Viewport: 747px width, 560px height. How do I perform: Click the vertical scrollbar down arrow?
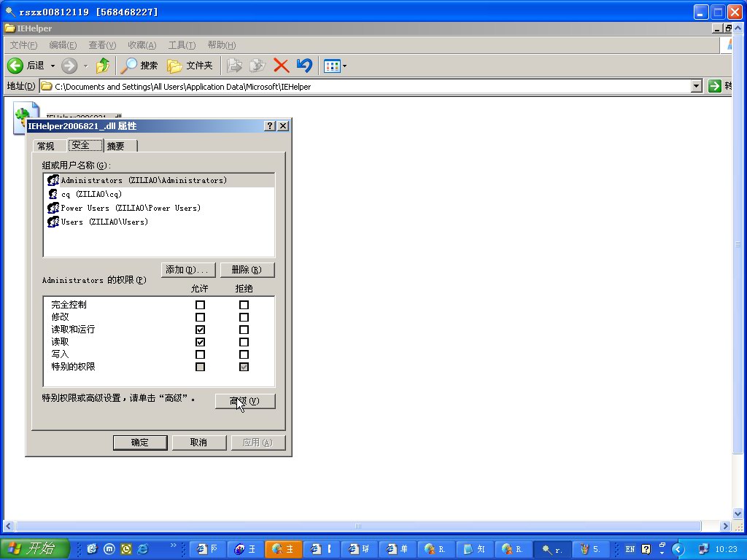(738, 514)
